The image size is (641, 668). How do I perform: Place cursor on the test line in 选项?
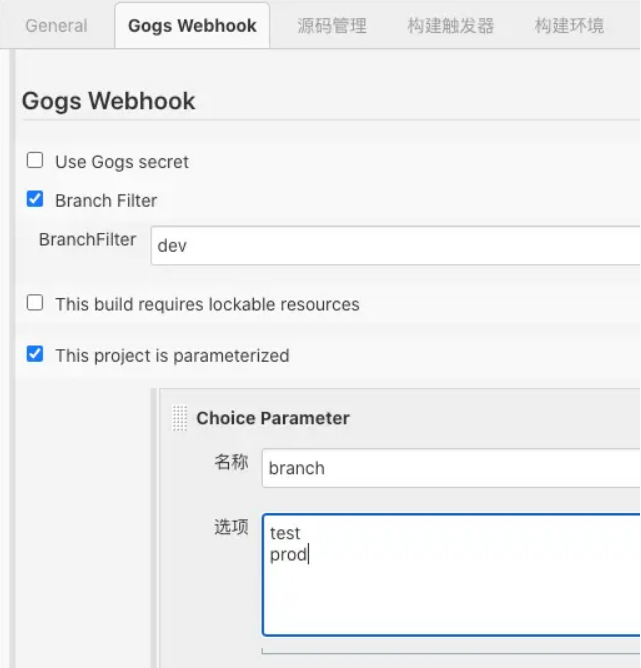[x=285, y=533]
